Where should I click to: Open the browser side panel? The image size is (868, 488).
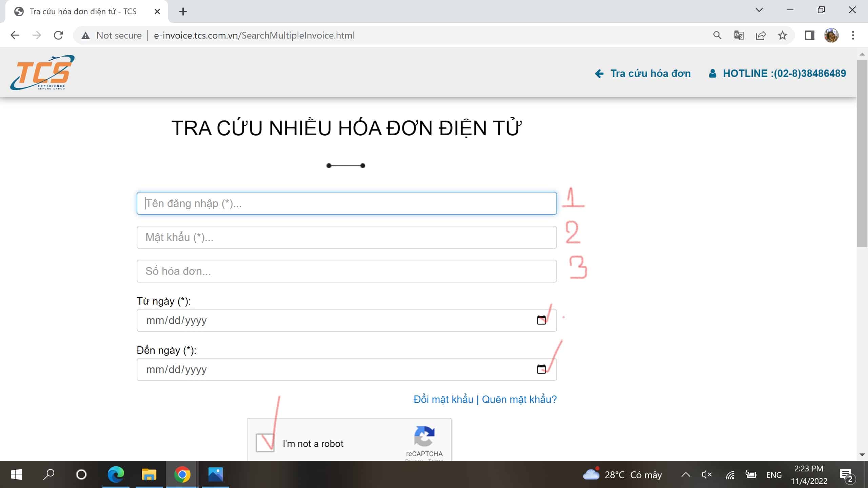(810, 35)
